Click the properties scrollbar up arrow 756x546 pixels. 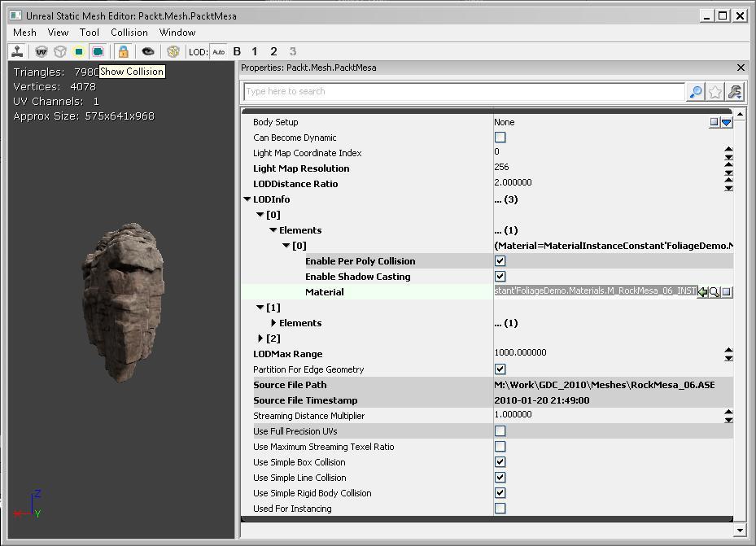tap(740, 114)
